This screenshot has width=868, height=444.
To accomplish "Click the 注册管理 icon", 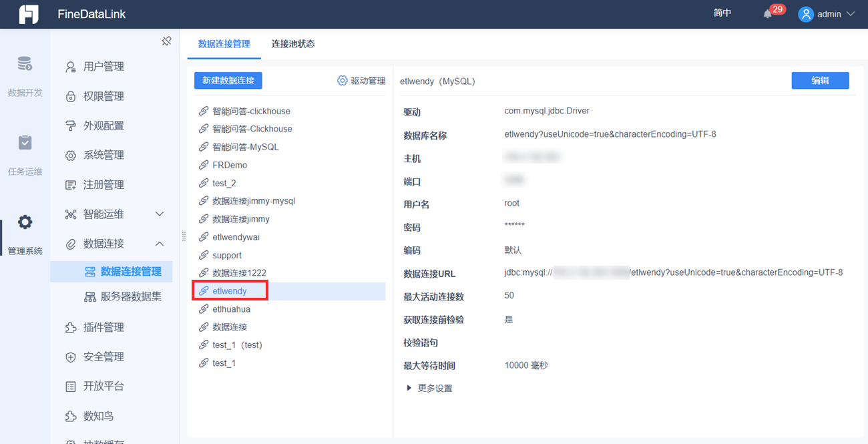I will [70, 185].
